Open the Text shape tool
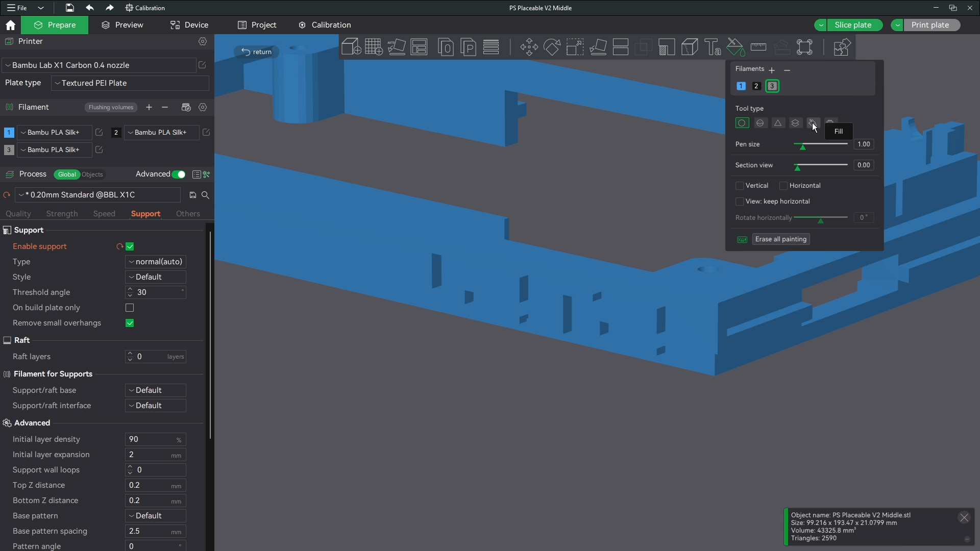Viewport: 980px width, 551px height. (x=713, y=47)
